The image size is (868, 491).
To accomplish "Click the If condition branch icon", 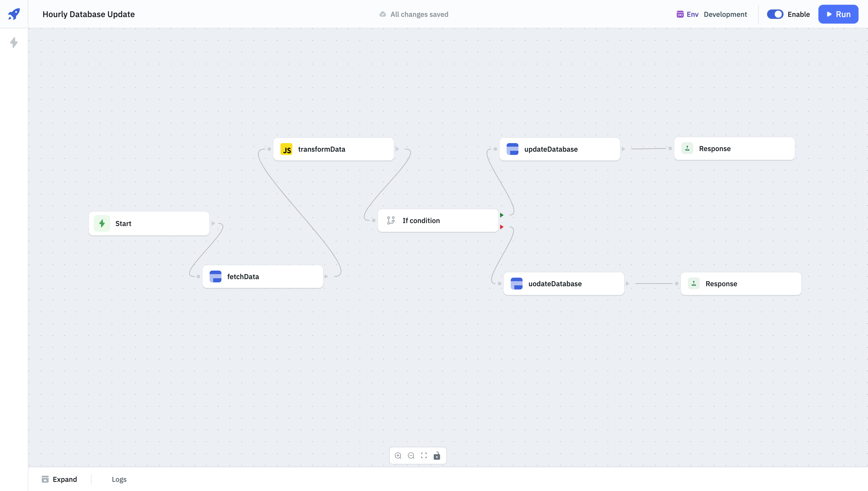I will [x=391, y=220].
